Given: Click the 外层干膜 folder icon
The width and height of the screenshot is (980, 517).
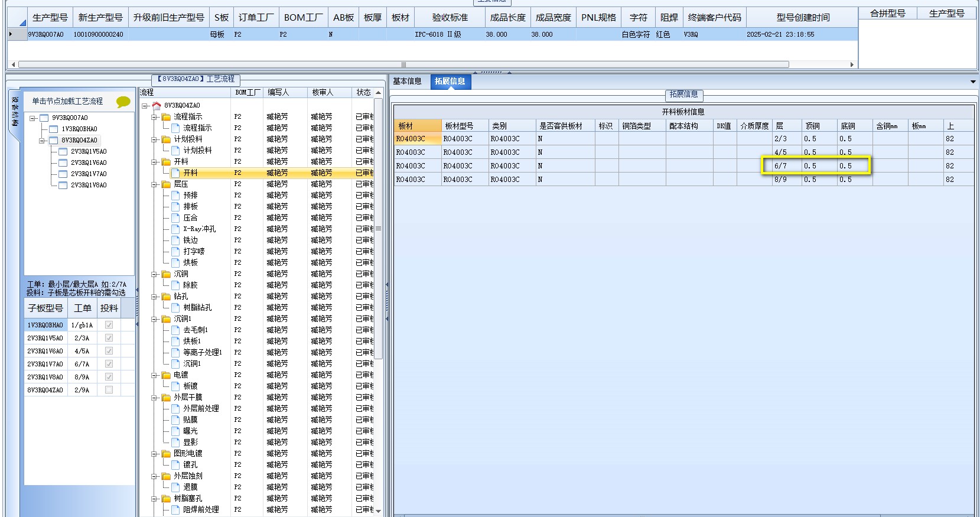Looking at the screenshot, I should pos(167,398).
